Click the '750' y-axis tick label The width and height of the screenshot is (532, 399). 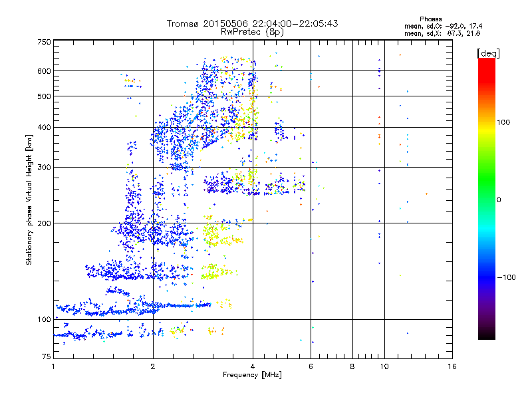click(x=44, y=42)
